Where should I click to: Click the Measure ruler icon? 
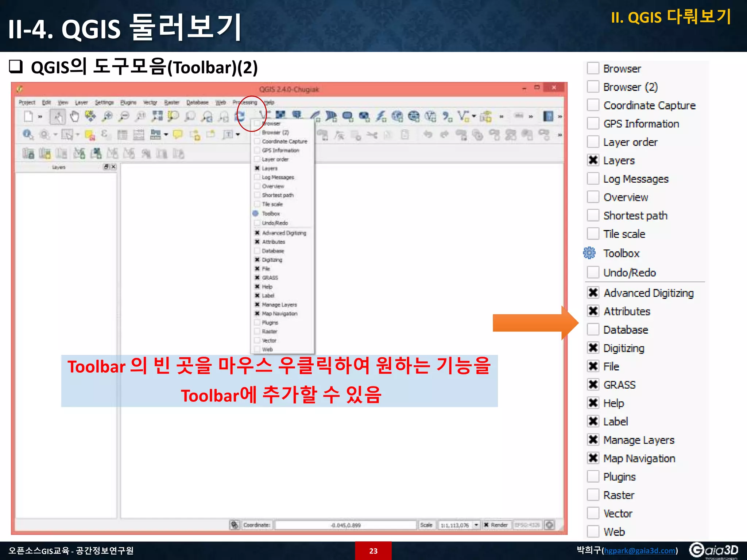click(155, 135)
